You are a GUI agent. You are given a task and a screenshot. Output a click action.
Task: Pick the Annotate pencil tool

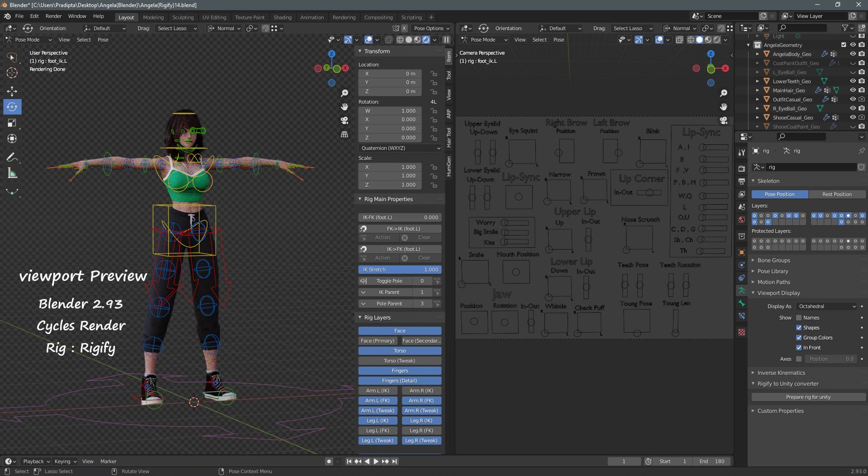tap(12, 157)
